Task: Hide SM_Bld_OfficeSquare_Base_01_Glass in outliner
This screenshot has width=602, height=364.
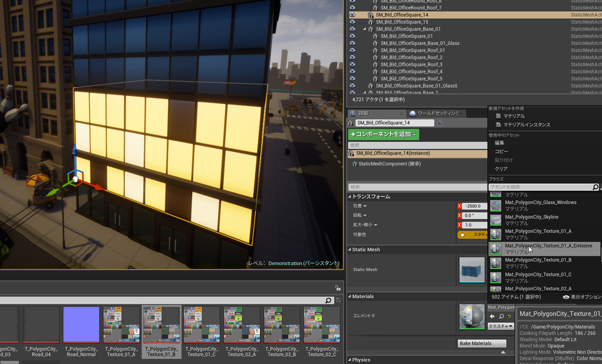Action: (353, 43)
